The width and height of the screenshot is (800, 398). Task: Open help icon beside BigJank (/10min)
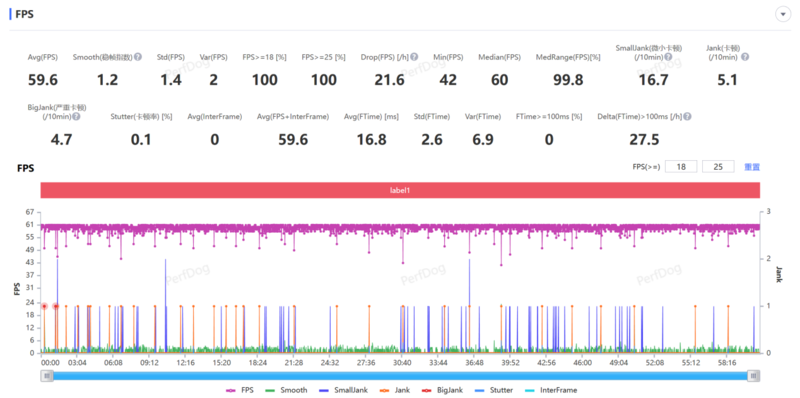pyautogui.click(x=76, y=116)
